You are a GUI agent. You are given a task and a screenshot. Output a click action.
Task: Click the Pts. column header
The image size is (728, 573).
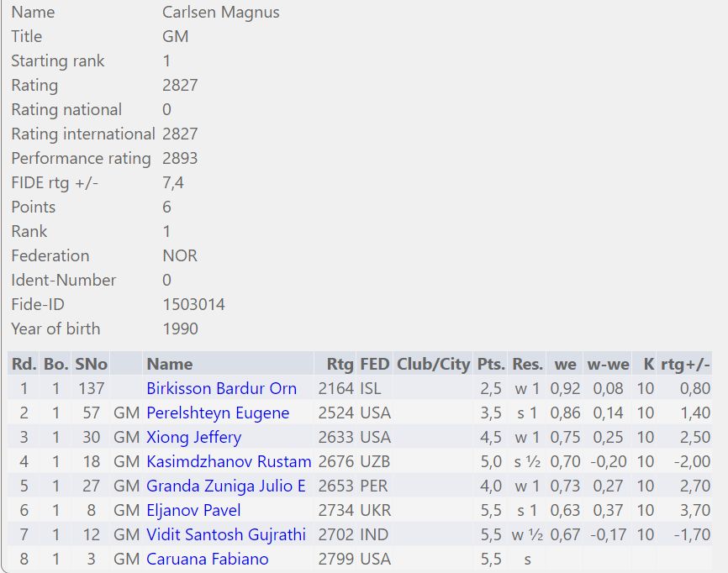(x=491, y=364)
